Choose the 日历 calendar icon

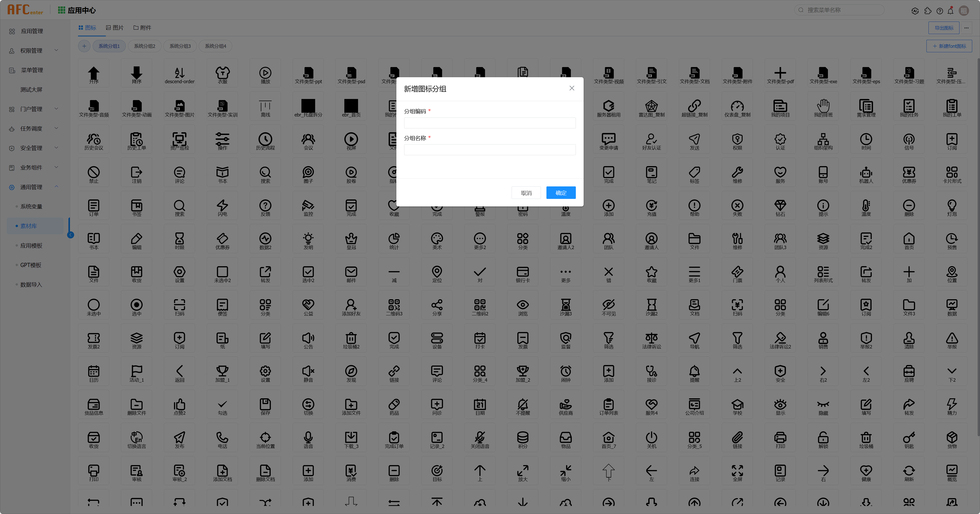point(94,373)
